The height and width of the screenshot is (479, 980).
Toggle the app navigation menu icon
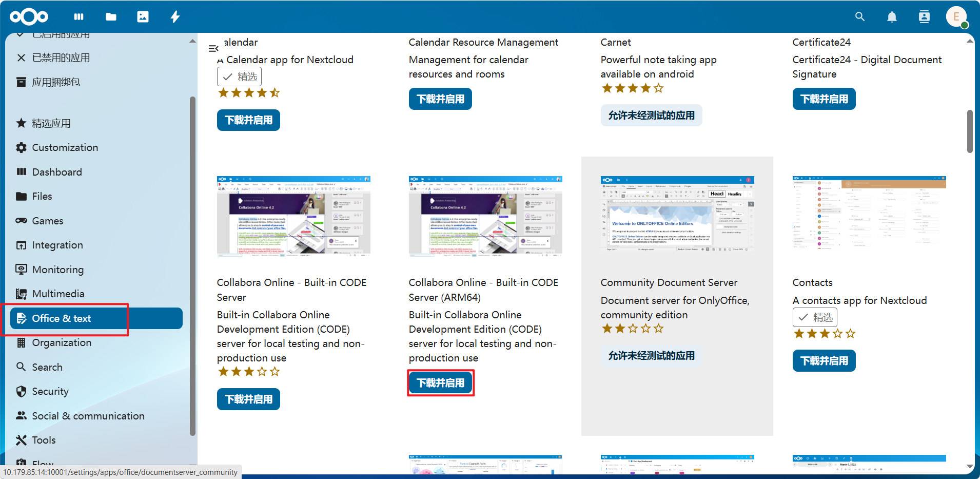(213, 49)
